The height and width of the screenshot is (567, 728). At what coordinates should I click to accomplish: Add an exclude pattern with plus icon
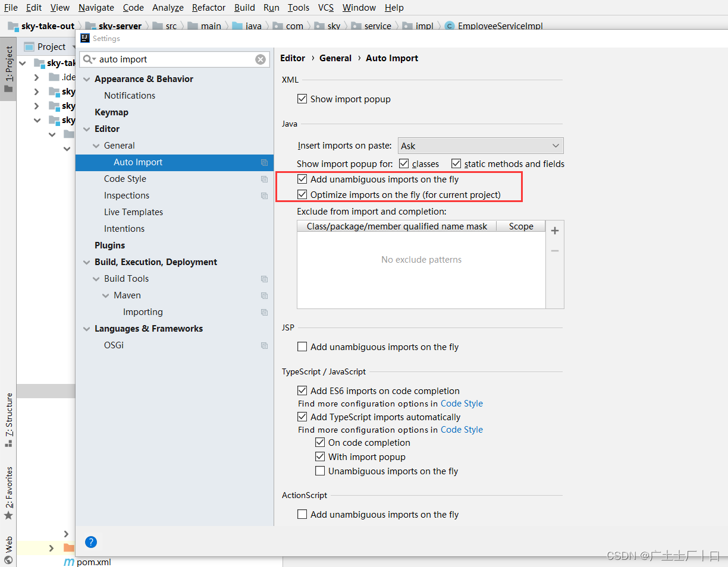555,231
